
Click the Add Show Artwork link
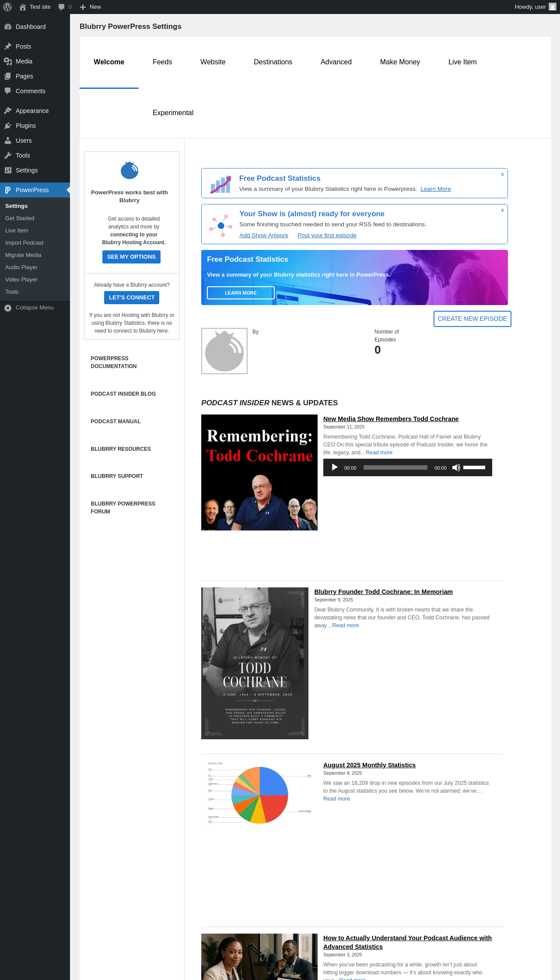264,235
